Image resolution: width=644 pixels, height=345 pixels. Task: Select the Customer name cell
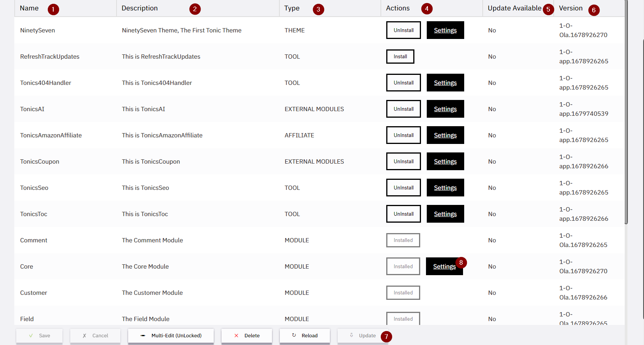point(65,293)
